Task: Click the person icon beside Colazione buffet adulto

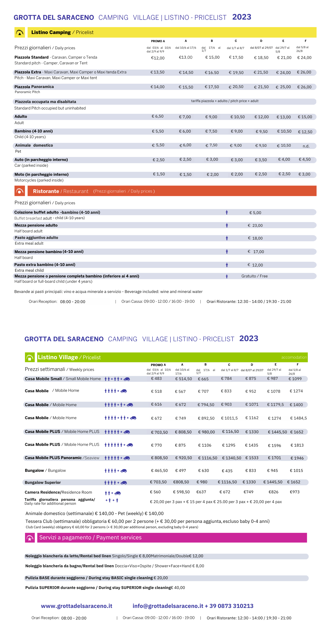Action: coord(227,212)
